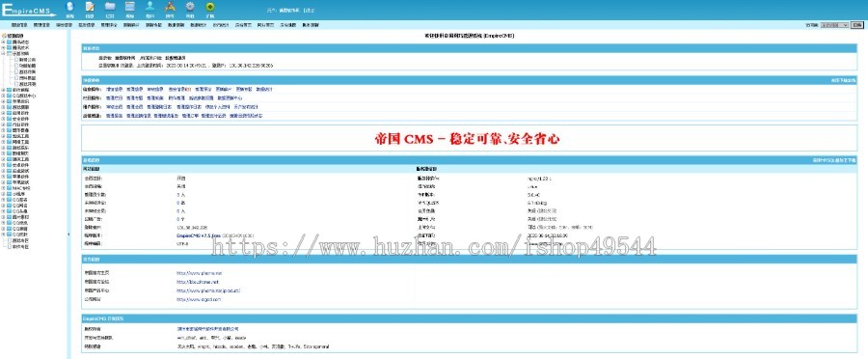Click 管理订单 link in 反馈管理 row

[190, 116]
